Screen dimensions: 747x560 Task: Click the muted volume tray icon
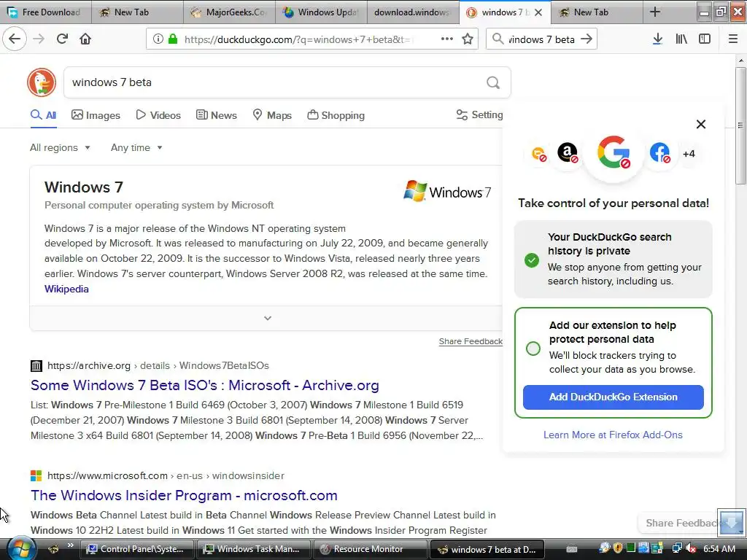pyautogui.click(x=691, y=548)
